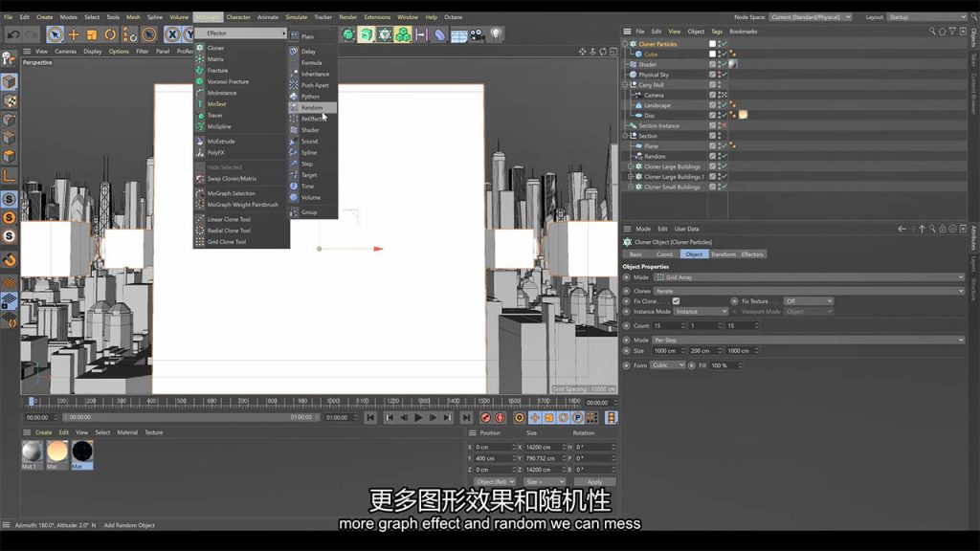Click the Make Editable icon in left palette
Screen dimensions: 980x551
coord(9,59)
